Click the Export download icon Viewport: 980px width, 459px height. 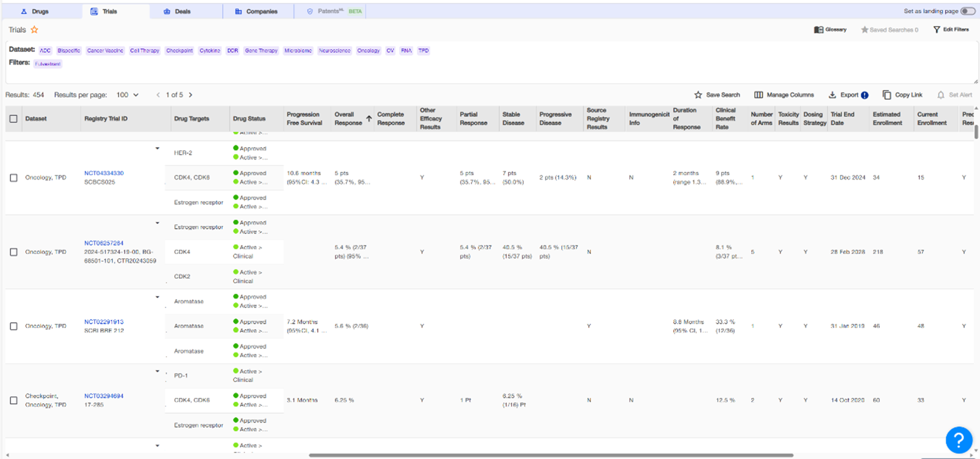click(x=832, y=95)
